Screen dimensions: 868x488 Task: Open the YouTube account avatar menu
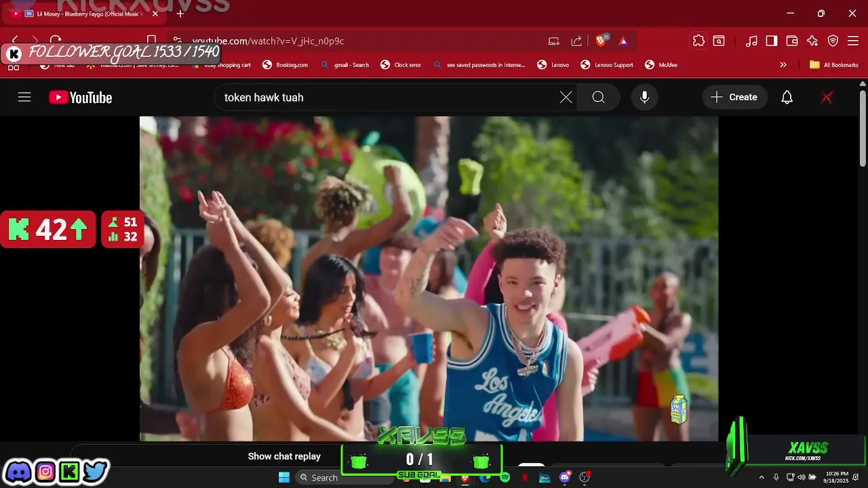pos(827,98)
